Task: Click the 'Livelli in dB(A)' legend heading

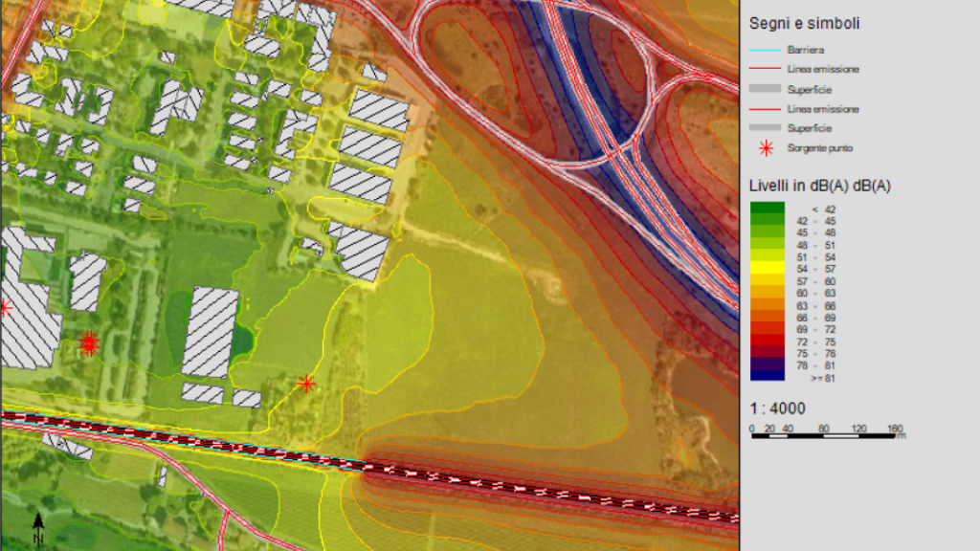Action: pos(820,185)
